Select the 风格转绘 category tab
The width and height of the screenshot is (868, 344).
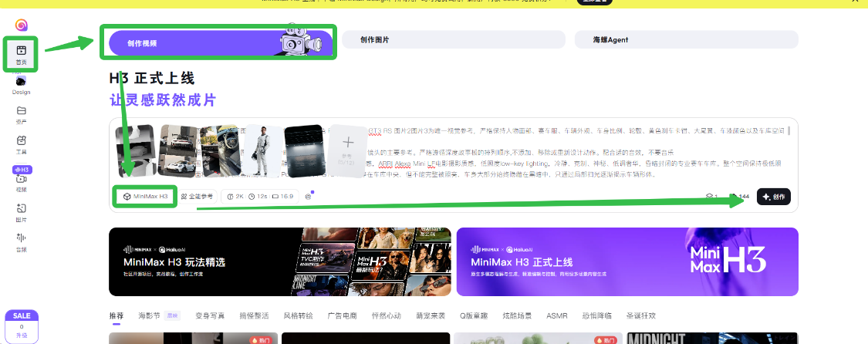click(299, 315)
